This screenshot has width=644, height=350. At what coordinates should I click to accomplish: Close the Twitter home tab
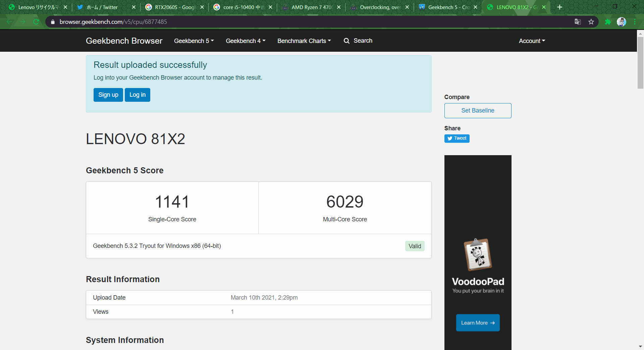point(134,7)
